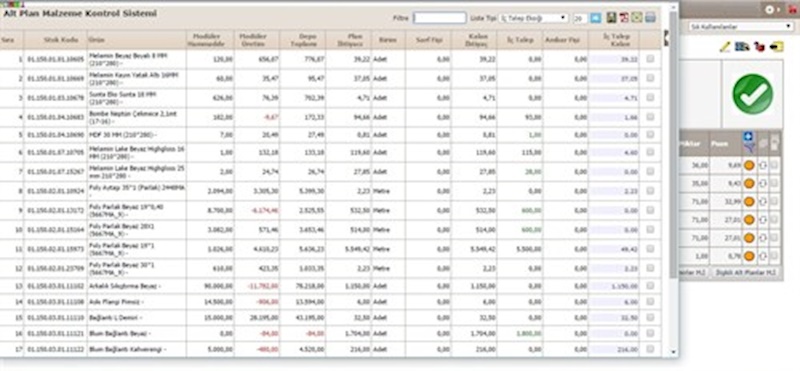The height and width of the screenshot is (371, 800).
Task: Open the gear settings icon at top right
Action: point(769,10)
